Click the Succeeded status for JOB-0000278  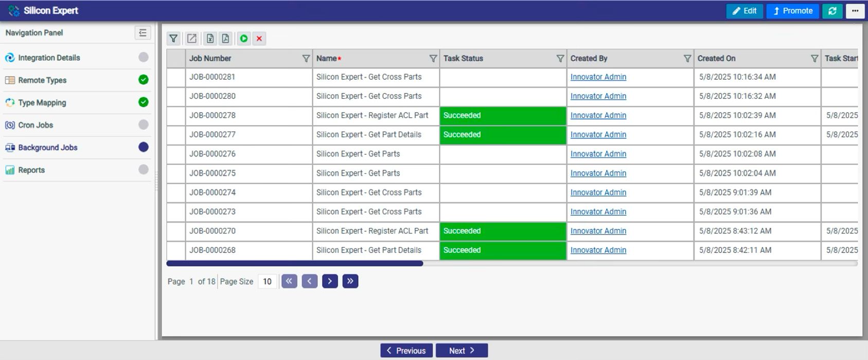click(503, 116)
